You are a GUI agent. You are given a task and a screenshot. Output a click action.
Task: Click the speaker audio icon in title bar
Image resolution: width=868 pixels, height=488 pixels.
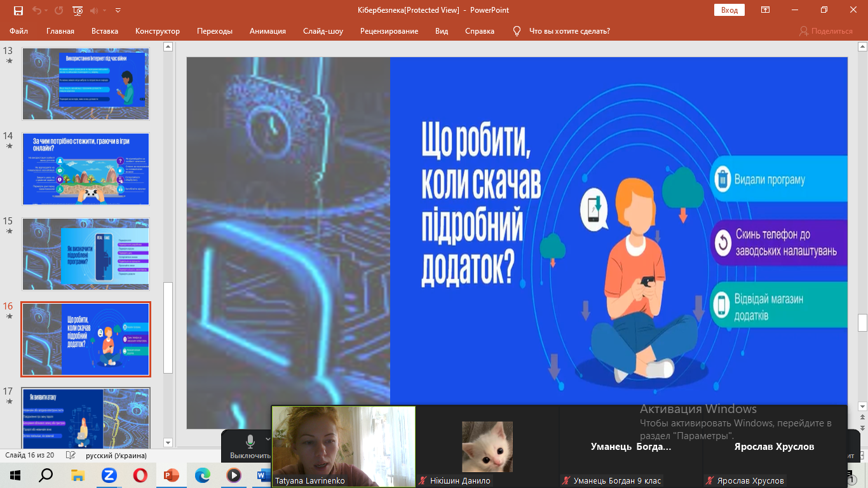tap(95, 10)
